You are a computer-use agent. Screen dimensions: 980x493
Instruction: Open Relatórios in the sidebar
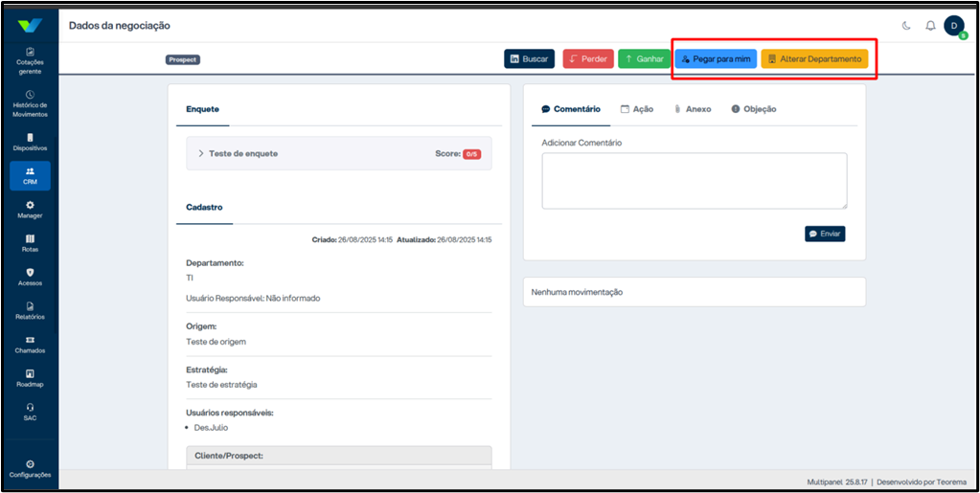[x=30, y=311]
